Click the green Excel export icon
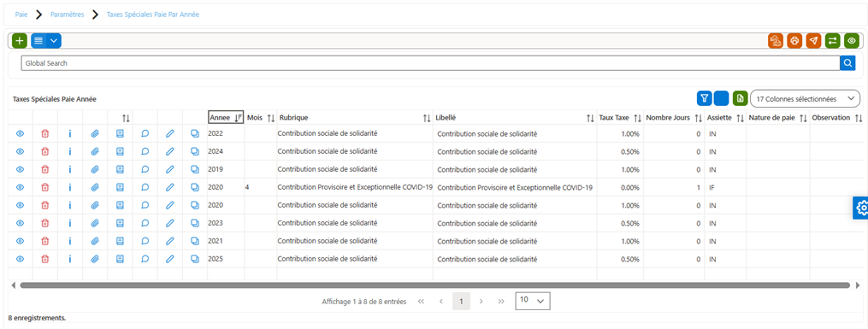This screenshot has width=868, height=329. [x=740, y=98]
